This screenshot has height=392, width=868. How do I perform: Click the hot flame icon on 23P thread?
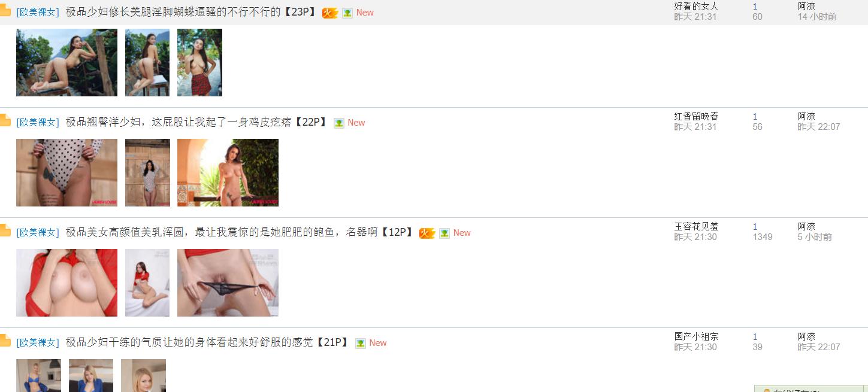(x=330, y=13)
